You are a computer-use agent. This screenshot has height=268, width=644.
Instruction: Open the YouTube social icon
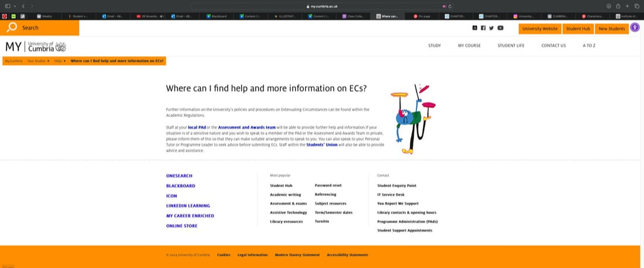coord(500,28)
